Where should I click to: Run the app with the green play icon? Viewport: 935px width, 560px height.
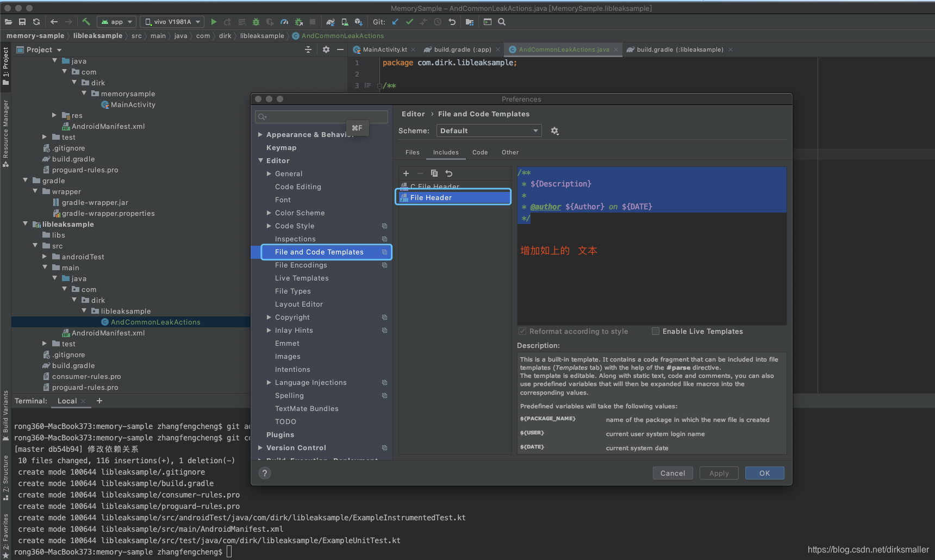pos(214,22)
